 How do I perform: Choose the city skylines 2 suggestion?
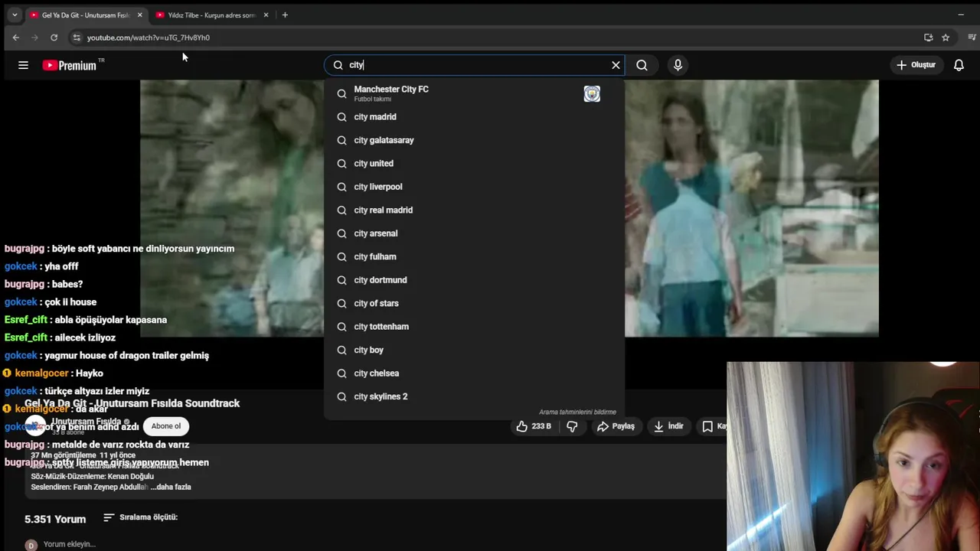[x=473, y=396]
